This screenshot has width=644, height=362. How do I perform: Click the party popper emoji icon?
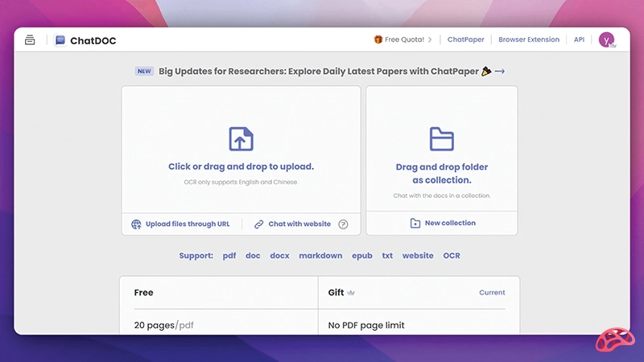pyautogui.click(x=486, y=71)
